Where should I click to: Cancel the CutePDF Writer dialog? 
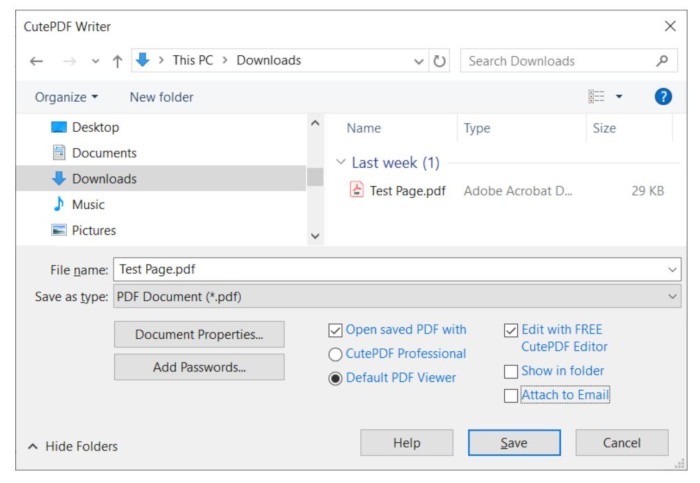pyautogui.click(x=622, y=443)
